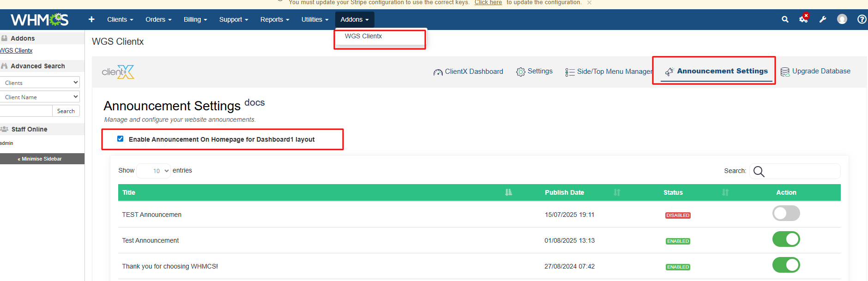Viewport: 868px width, 281px height.
Task: Click the plus quick-add icon
Action: tap(91, 19)
